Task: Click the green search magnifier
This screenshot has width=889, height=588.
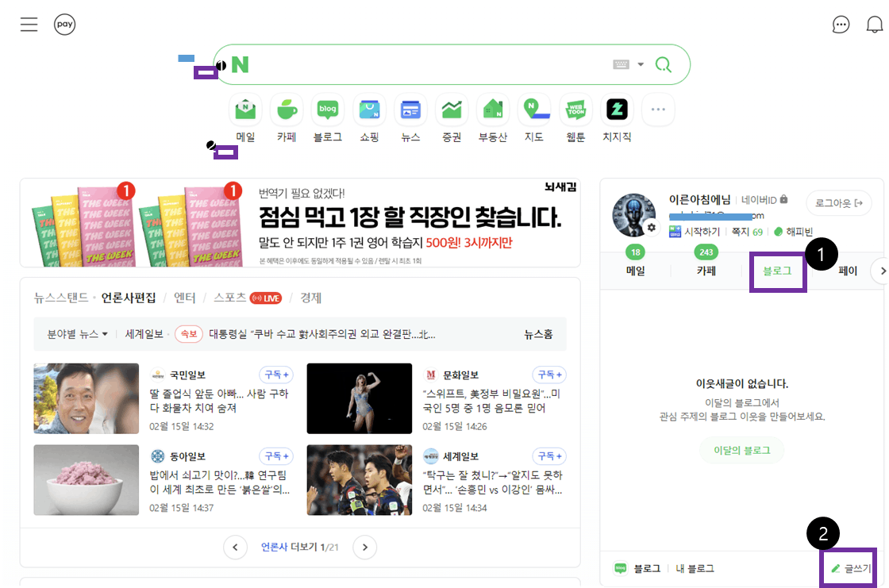Action: (x=664, y=64)
